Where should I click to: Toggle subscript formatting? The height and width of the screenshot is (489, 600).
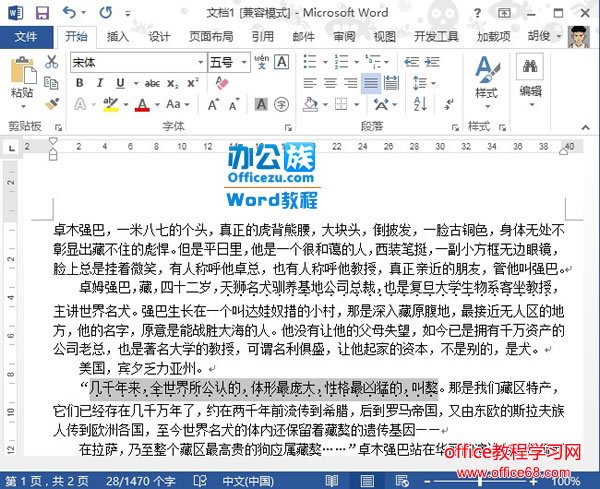click(x=173, y=83)
